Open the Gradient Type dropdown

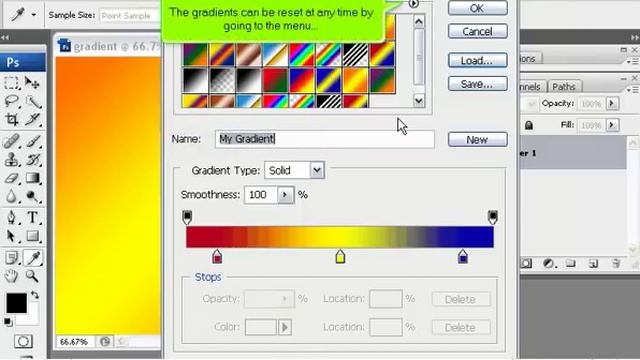317,170
